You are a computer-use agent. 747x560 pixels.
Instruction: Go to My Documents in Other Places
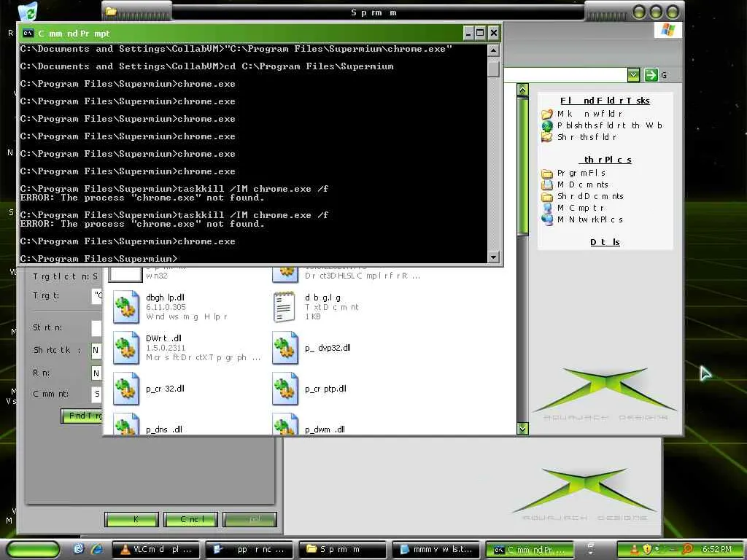click(x=582, y=184)
